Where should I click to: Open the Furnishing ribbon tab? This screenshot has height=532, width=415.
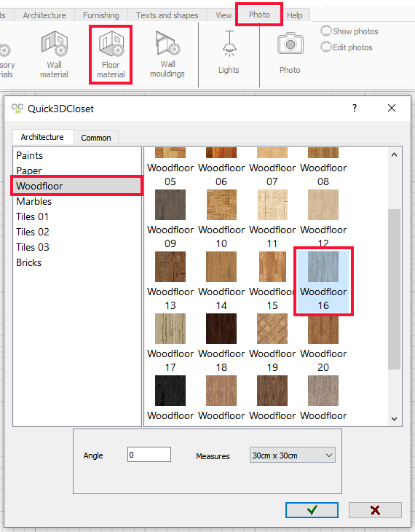click(x=101, y=15)
